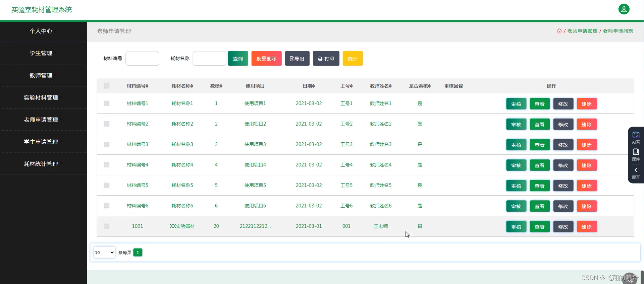The width and height of the screenshot is (644, 284).
Task: Click the XX实验器材 name cell
Action: pyautogui.click(x=182, y=226)
